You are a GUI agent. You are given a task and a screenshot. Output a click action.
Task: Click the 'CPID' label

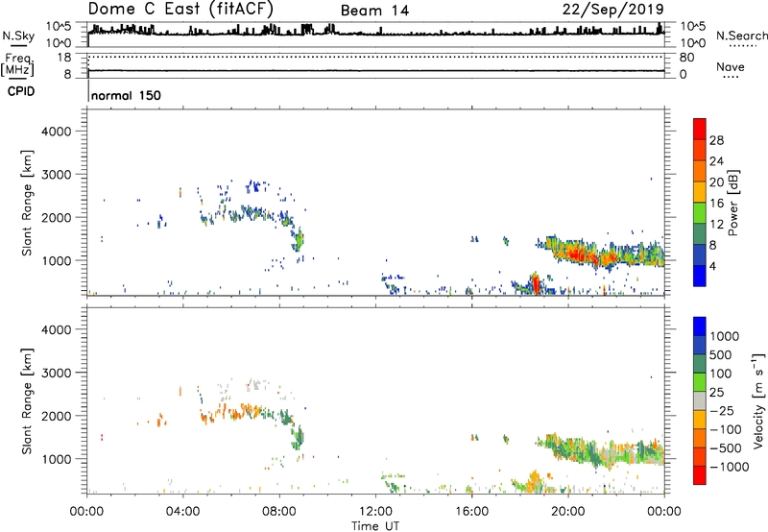click(21, 91)
